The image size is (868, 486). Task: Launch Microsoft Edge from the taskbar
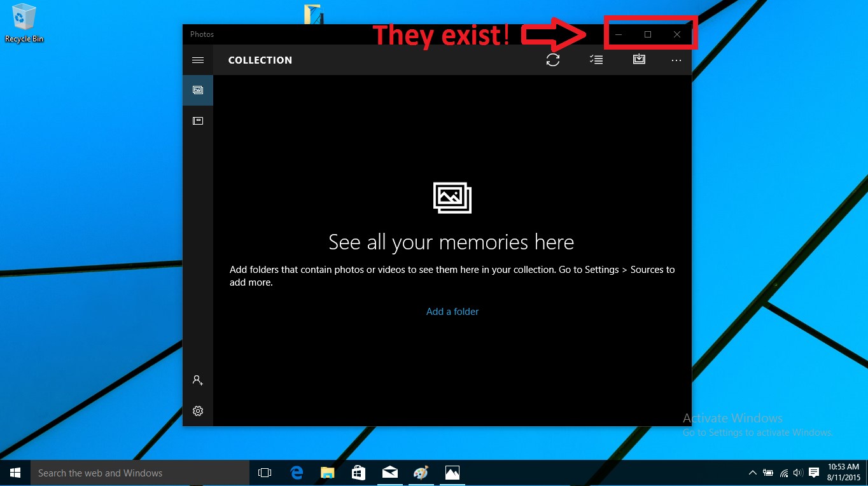pos(297,473)
